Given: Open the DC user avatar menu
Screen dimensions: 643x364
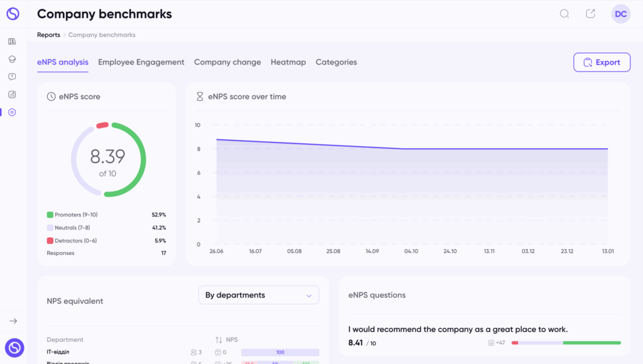Looking at the screenshot, I should 620,14.
